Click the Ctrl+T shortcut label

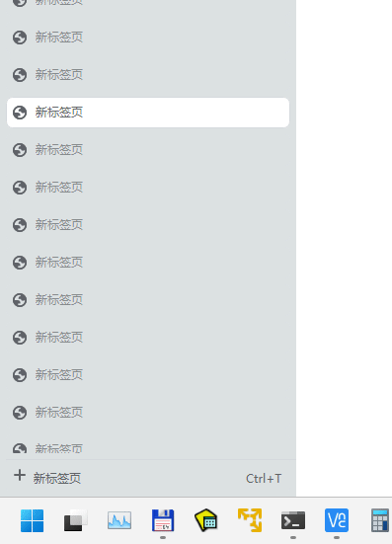pyautogui.click(x=264, y=479)
